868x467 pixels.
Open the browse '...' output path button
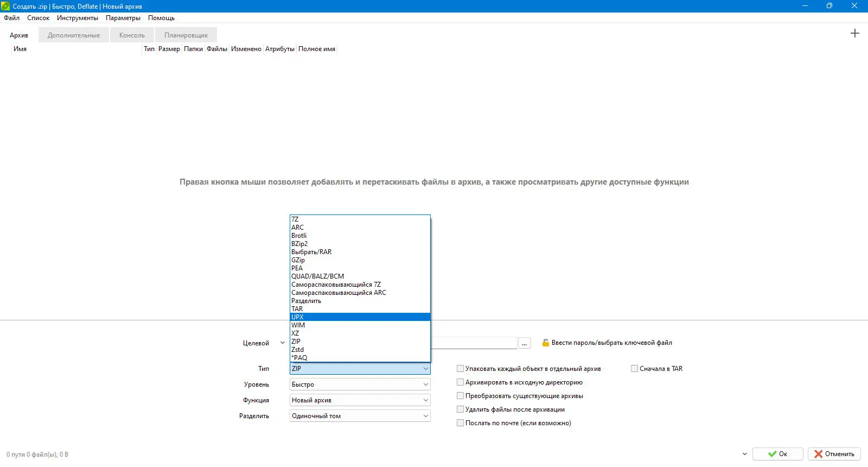pyautogui.click(x=525, y=343)
